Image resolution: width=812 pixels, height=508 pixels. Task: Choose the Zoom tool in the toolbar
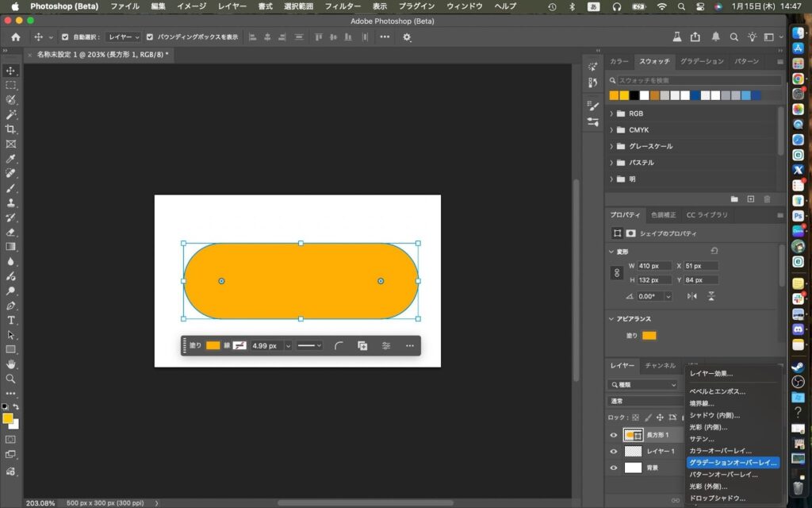(11, 379)
